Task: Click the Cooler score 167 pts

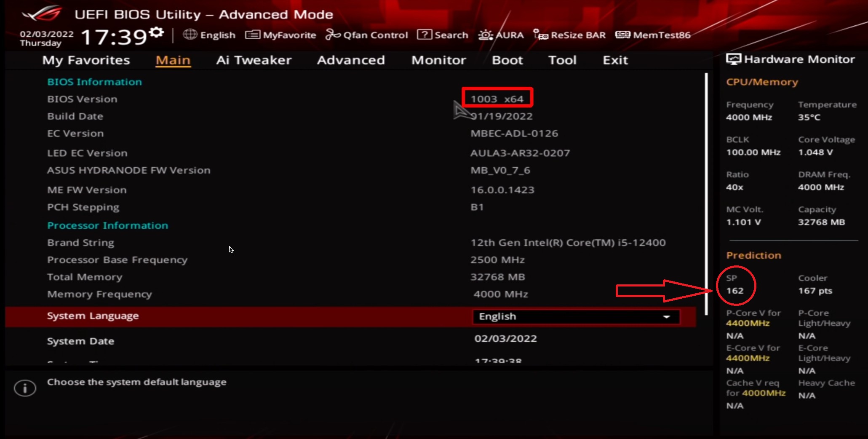Action: coord(815,291)
